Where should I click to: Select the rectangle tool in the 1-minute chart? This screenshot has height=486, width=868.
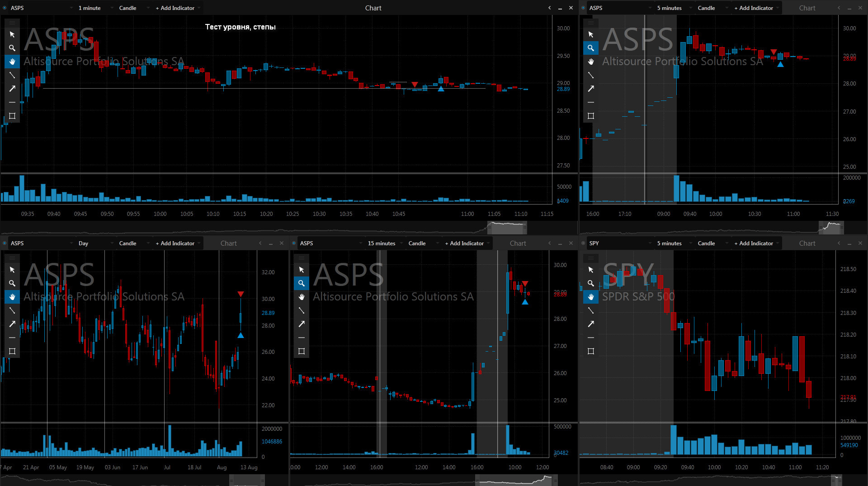[x=12, y=116]
